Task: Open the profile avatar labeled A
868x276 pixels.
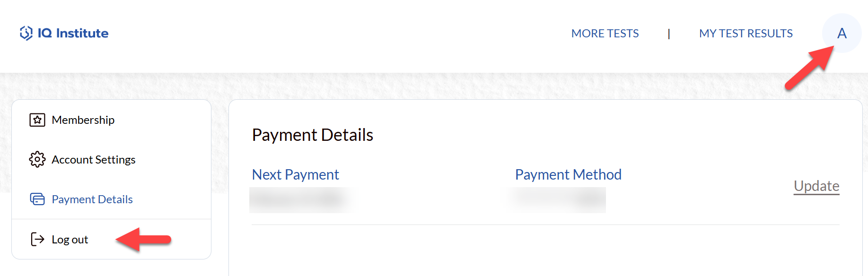Action: click(x=842, y=33)
